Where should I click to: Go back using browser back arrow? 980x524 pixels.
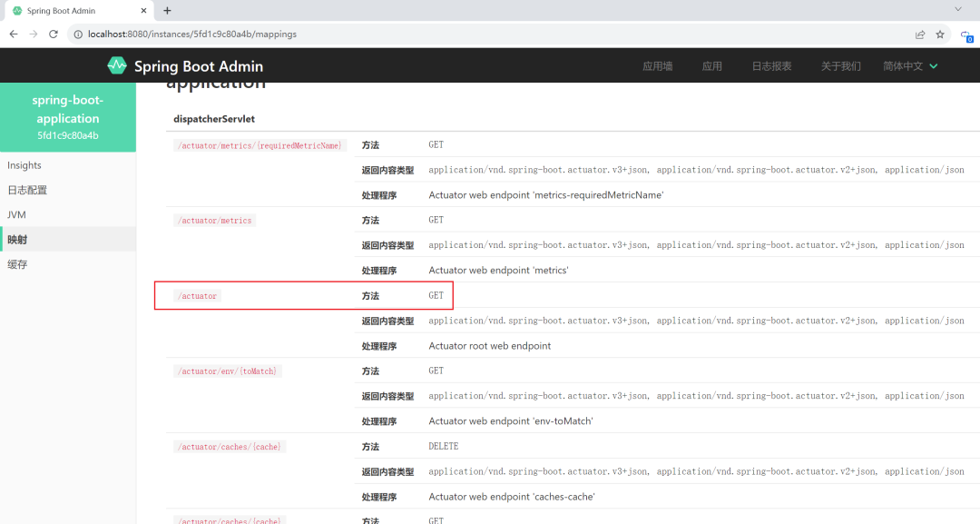(x=14, y=35)
